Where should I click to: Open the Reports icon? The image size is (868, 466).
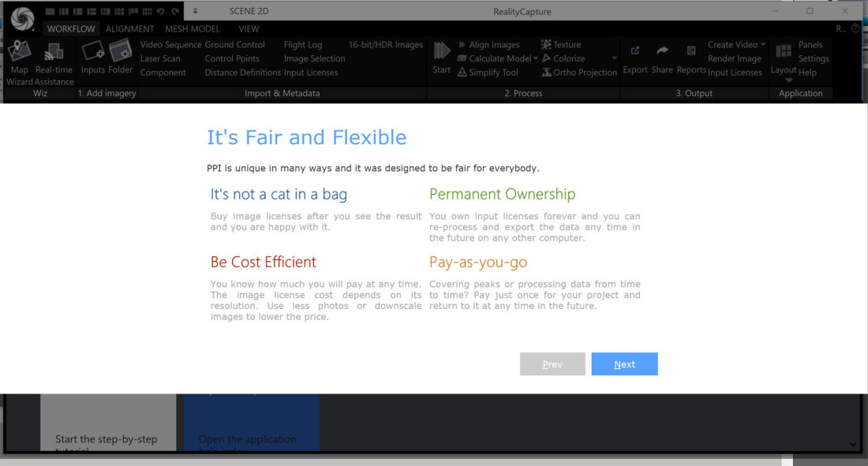click(691, 58)
